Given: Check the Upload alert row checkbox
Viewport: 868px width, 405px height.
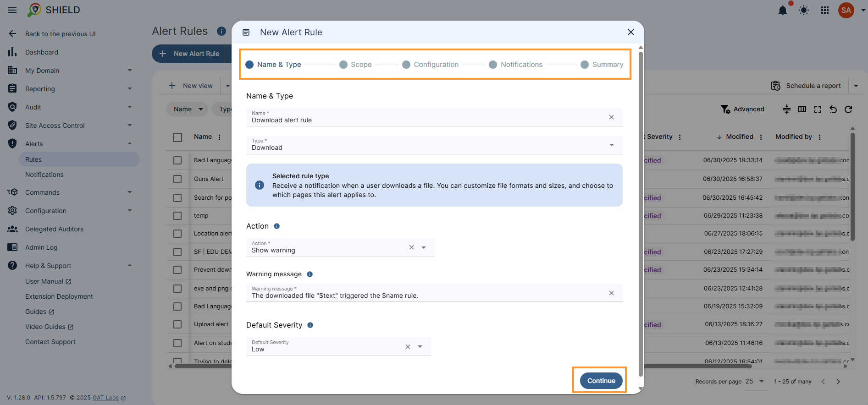Looking at the screenshot, I should [x=177, y=324].
